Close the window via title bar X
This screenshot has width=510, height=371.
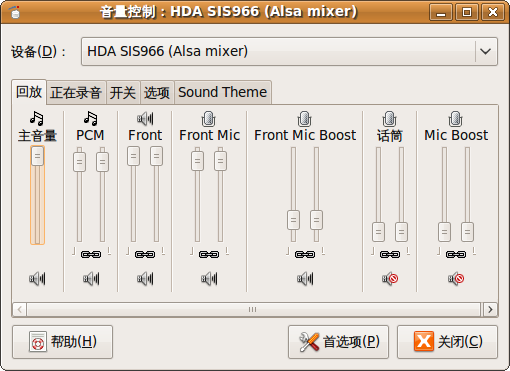click(492, 13)
